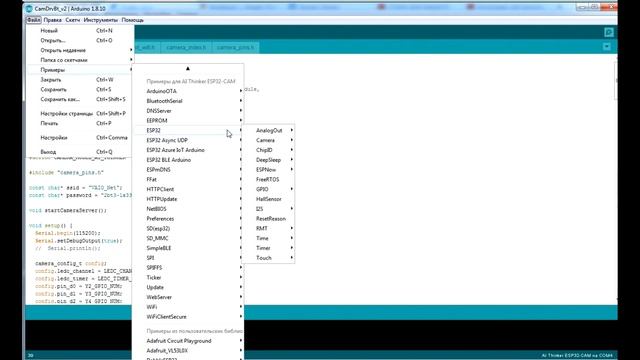This screenshot has height=360, width=640.
Task: Open Настройки preferences entry
Action: click(80, 138)
